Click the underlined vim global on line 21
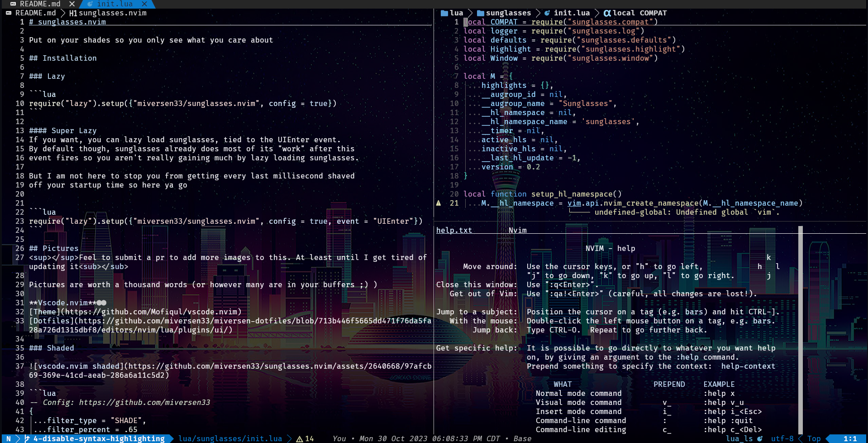 click(574, 203)
